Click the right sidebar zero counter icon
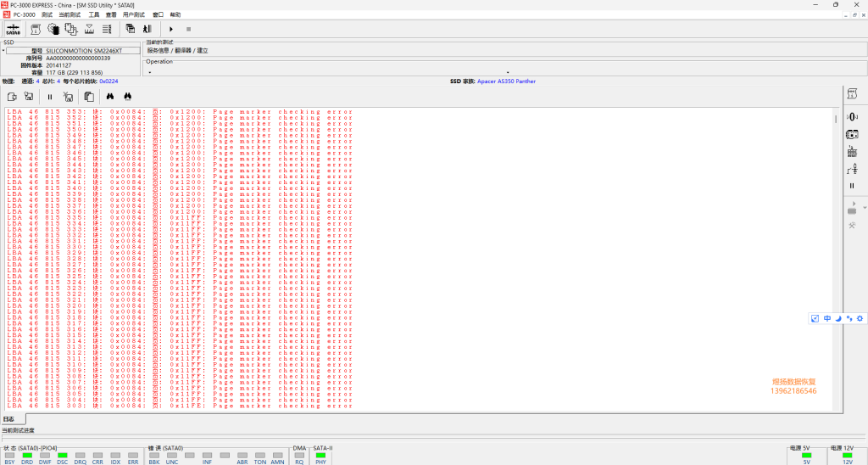Screen dimensions: 868x465 852,116
